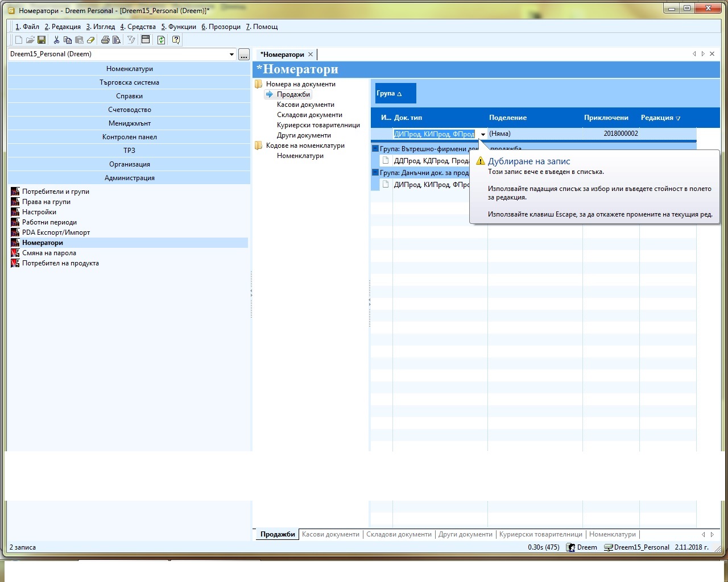This screenshot has width=728, height=582.
Task: Open the Средства menu
Action: click(x=138, y=27)
